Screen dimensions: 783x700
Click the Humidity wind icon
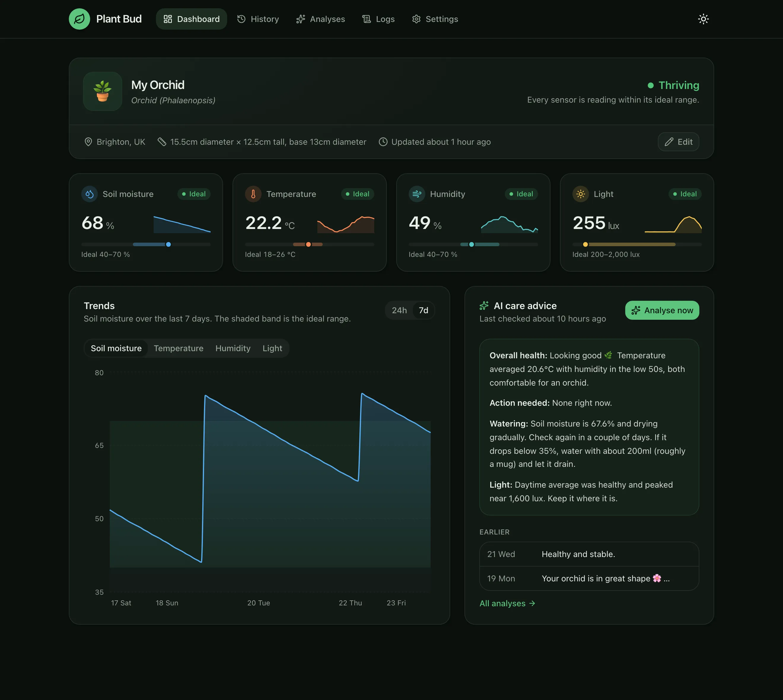click(417, 194)
